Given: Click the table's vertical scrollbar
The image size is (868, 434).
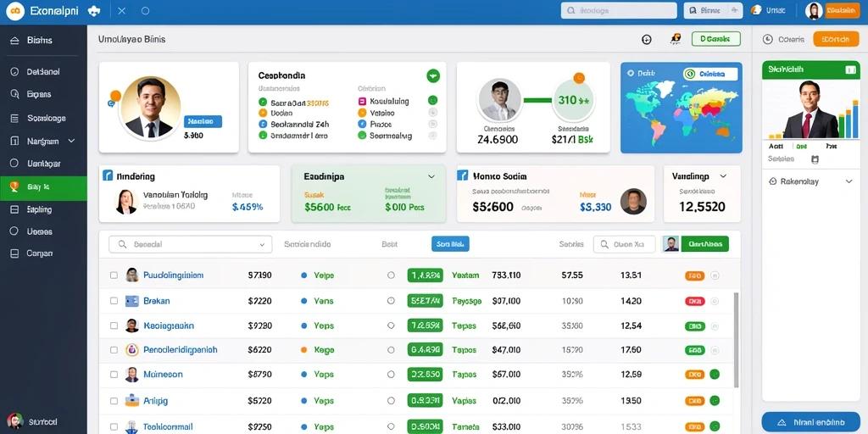Looking at the screenshot, I should click(736, 341).
